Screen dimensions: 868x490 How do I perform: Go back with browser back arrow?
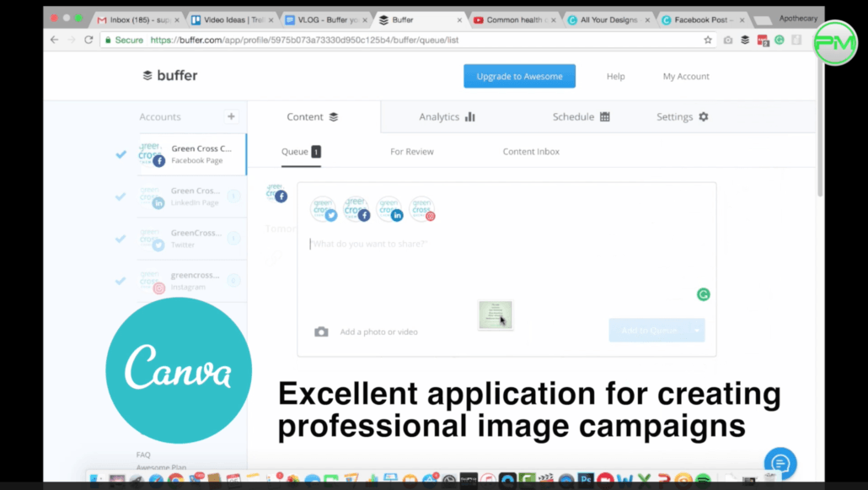[54, 40]
